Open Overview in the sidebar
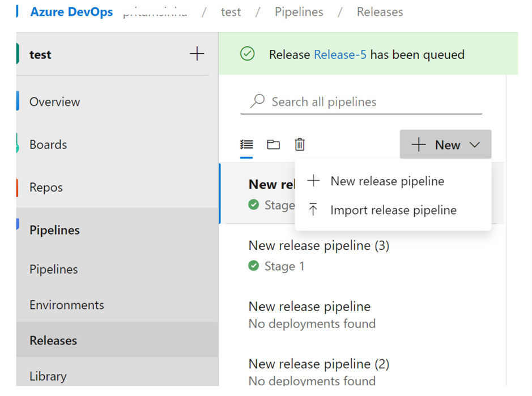 (x=55, y=102)
